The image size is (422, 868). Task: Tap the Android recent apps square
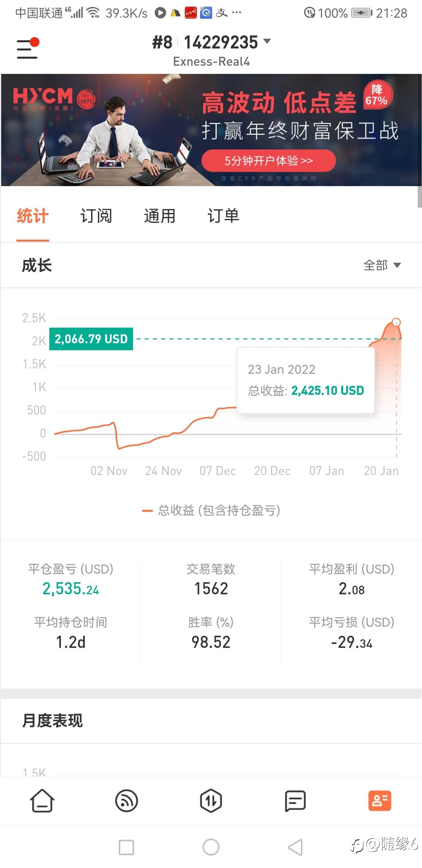click(126, 847)
